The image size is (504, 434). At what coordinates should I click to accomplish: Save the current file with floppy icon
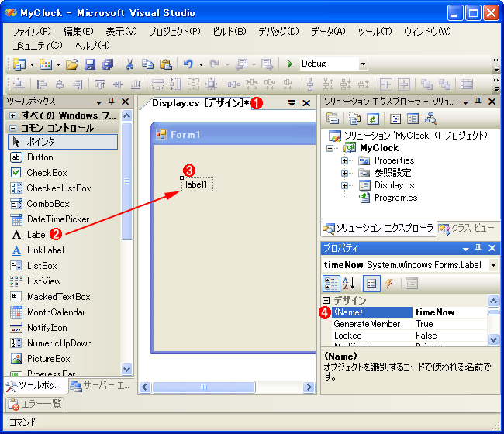(90, 64)
